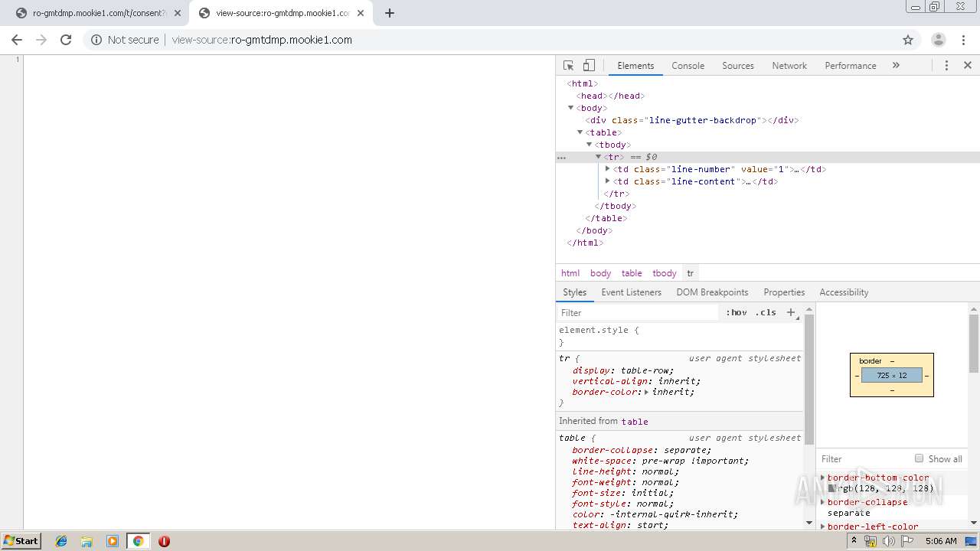Select the html opening tag
Screen dimensions: 980x551
pyautogui.click(x=582, y=83)
